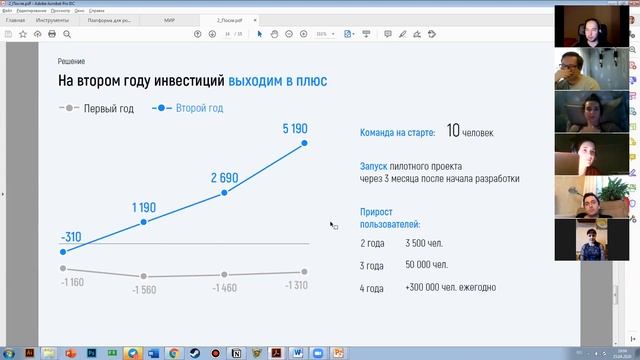Click the stamp tool icon

pos(432,34)
